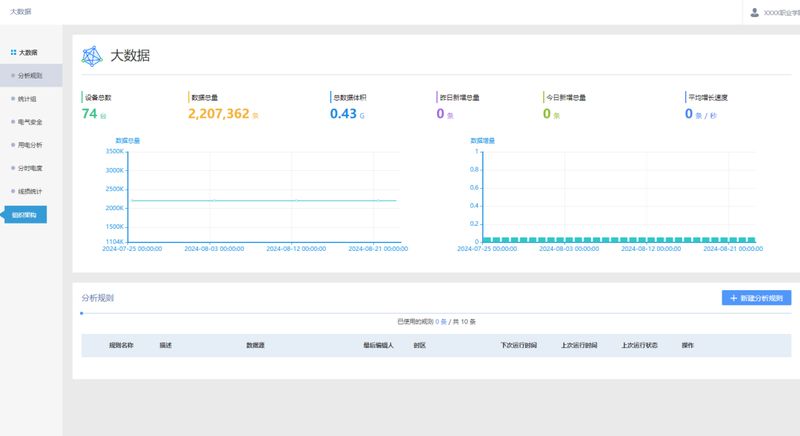Click the user avatar icon in header
This screenshot has width=800, height=436.
click(755, 12)
